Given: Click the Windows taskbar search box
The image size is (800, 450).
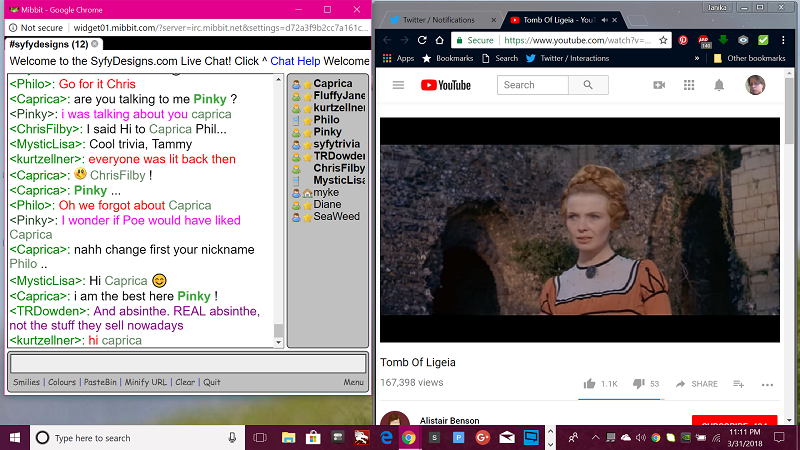Looking at the screenshot, I should [x=136, y=438].
